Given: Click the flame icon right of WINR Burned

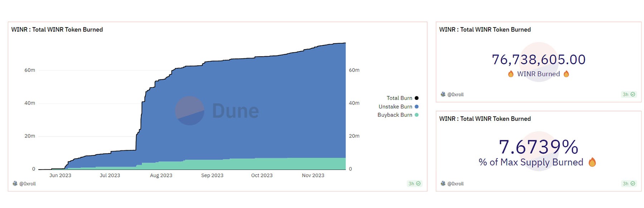Looking at the screenshot, I should click(x=566, y=74).
